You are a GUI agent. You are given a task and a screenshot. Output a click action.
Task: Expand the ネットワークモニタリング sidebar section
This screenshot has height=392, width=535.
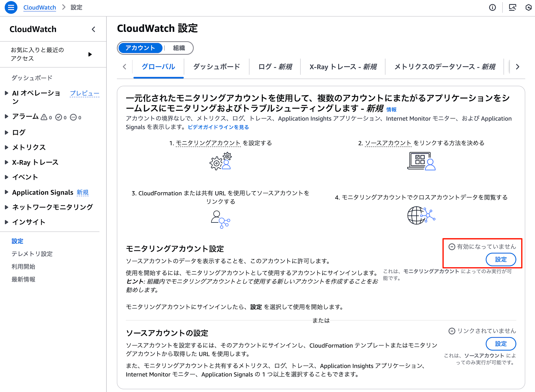click(x=7, y=207)
